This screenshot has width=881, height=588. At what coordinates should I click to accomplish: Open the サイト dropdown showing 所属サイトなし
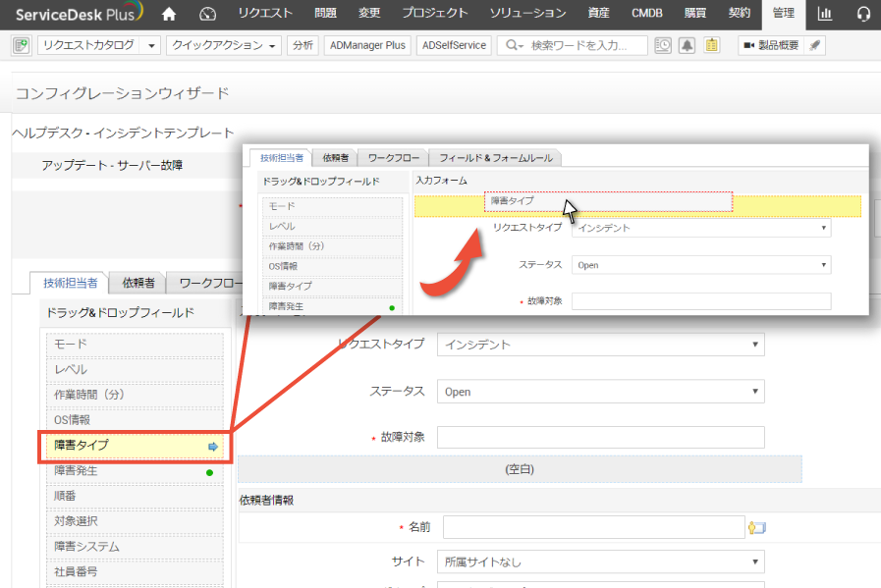tap(601, 561)
